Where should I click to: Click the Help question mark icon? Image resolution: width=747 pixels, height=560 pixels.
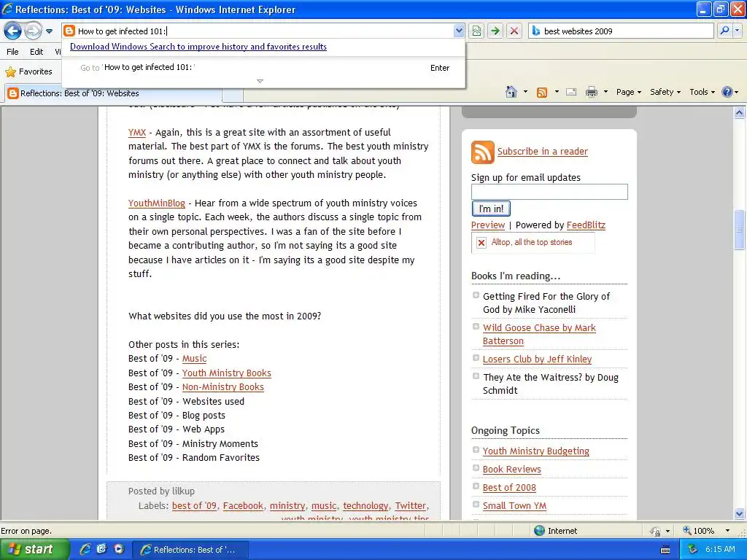[727, 92]
